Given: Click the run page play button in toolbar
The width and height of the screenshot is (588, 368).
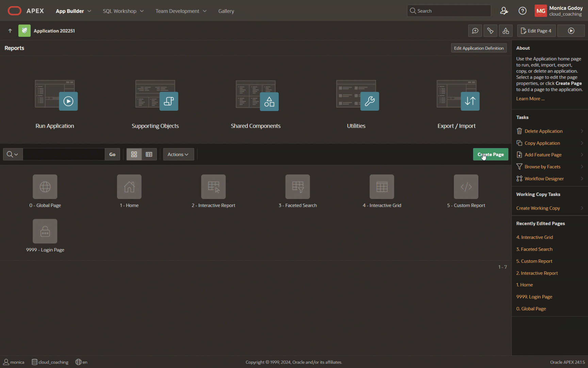Looking at the screenshot, I should coord(571,31).
